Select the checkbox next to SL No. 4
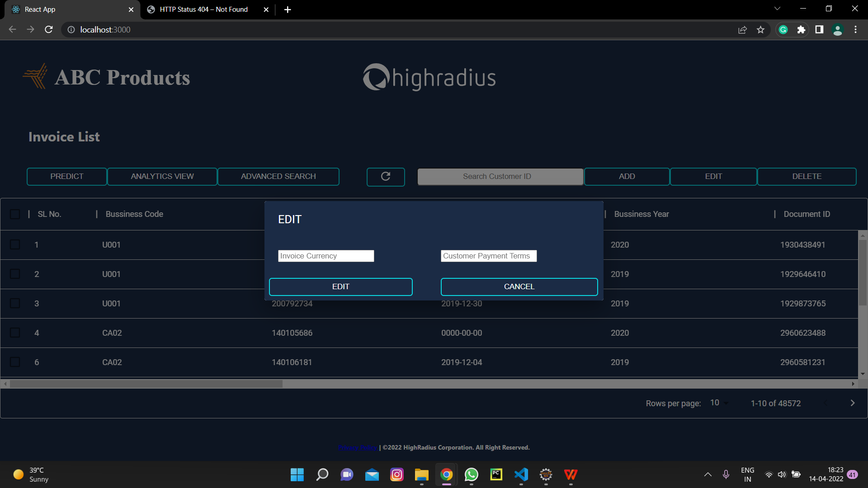This screenshot has width=868, height=488. click(15, 333)
